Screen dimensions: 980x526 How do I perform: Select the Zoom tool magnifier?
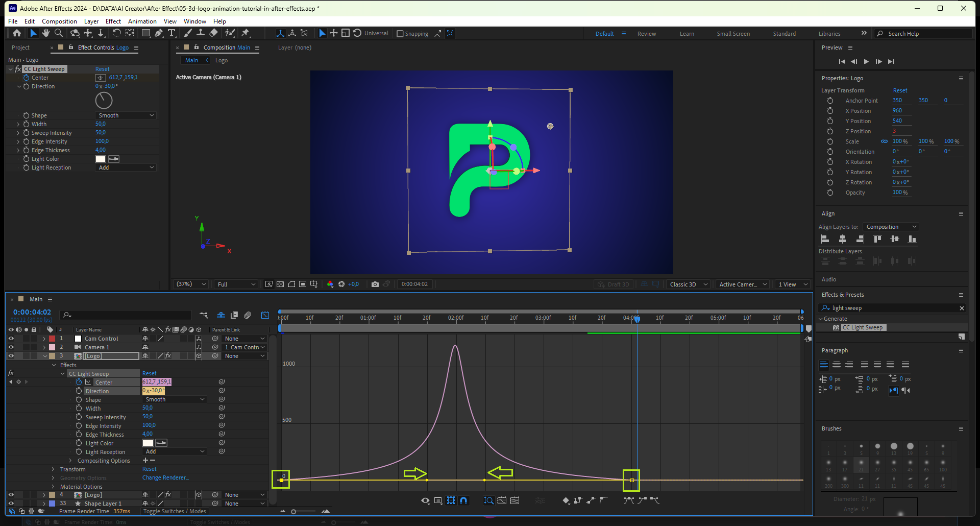coord(59,33)
